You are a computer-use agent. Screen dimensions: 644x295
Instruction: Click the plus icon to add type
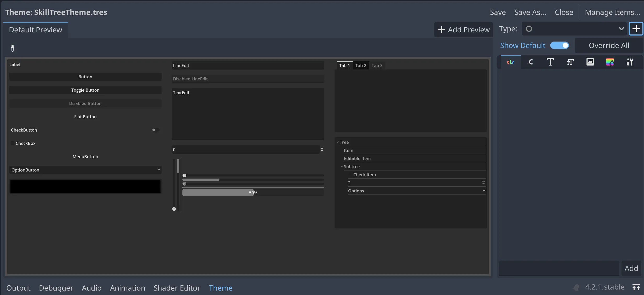pos(636,29)
